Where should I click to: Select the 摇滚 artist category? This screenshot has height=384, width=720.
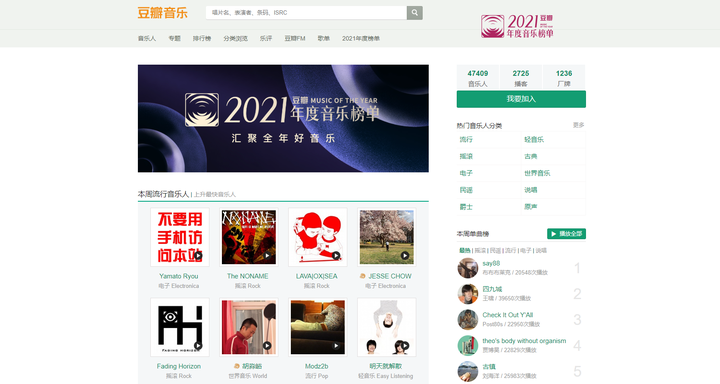[x=466, y=157]
